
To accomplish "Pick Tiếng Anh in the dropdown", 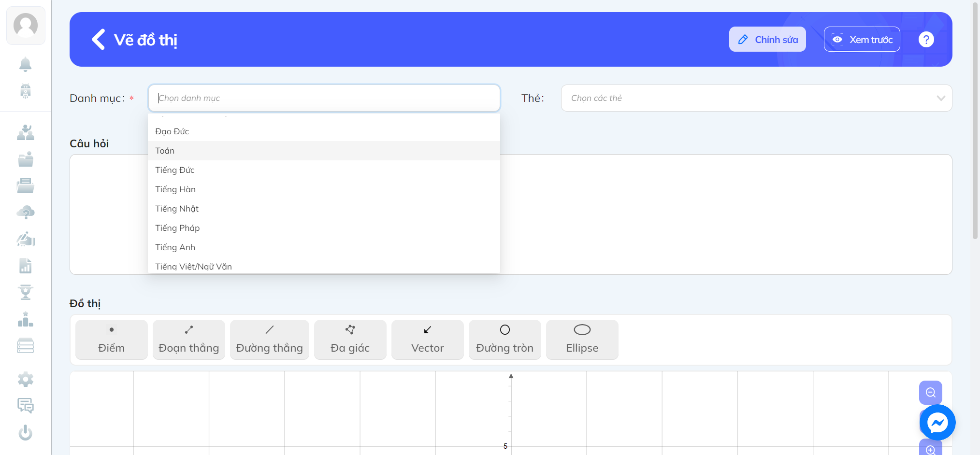I will 324,247.
